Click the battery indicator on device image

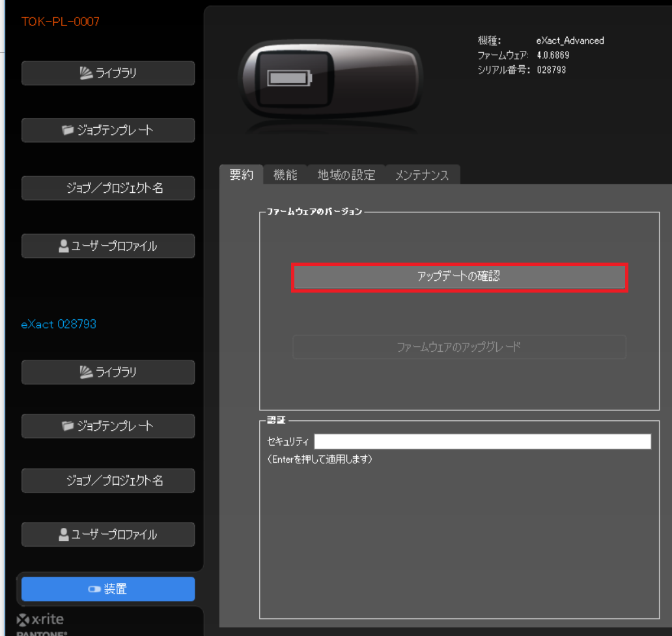(x=290, y=78)
